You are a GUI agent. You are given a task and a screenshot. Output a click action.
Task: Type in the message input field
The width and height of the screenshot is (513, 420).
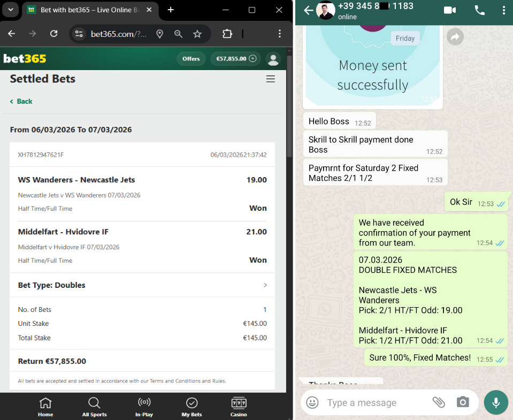374,402
